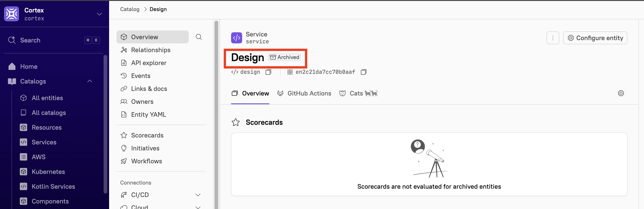Copy the entity ID en2c21da7cc70b0aaf
The image size is (644, 209).
(363, 72)
